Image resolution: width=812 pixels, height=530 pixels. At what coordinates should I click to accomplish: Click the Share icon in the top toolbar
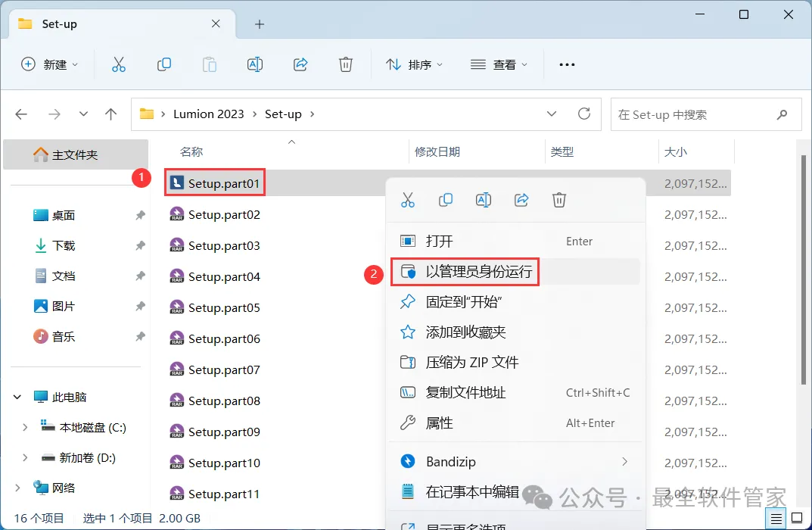300,64
